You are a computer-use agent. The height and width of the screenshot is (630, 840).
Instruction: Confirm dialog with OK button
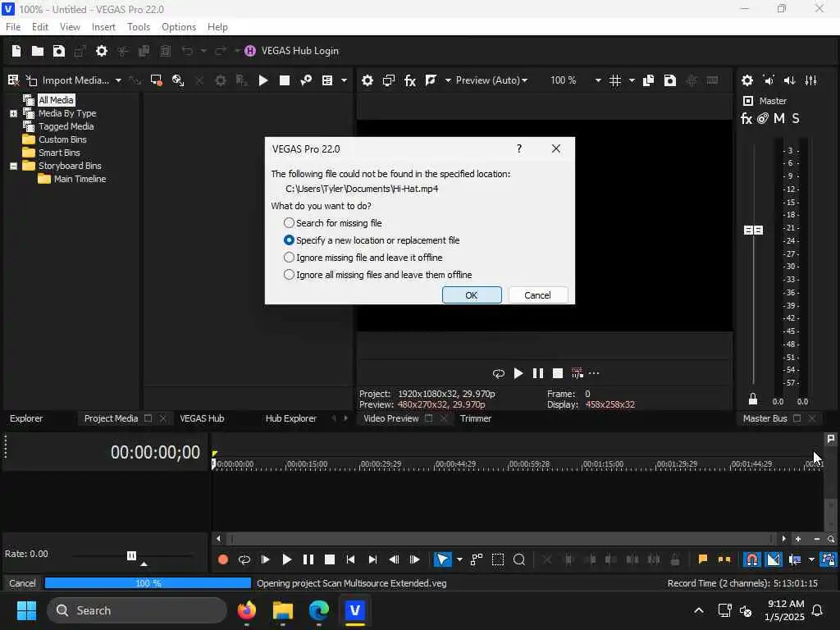tap(472, 295)
